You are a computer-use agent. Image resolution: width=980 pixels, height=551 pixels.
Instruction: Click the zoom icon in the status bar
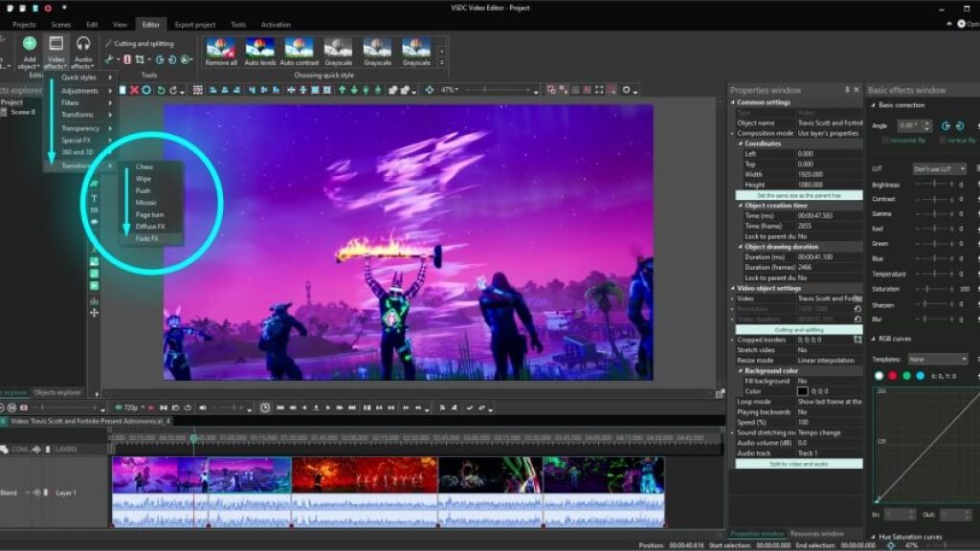[x=891, y=545]
